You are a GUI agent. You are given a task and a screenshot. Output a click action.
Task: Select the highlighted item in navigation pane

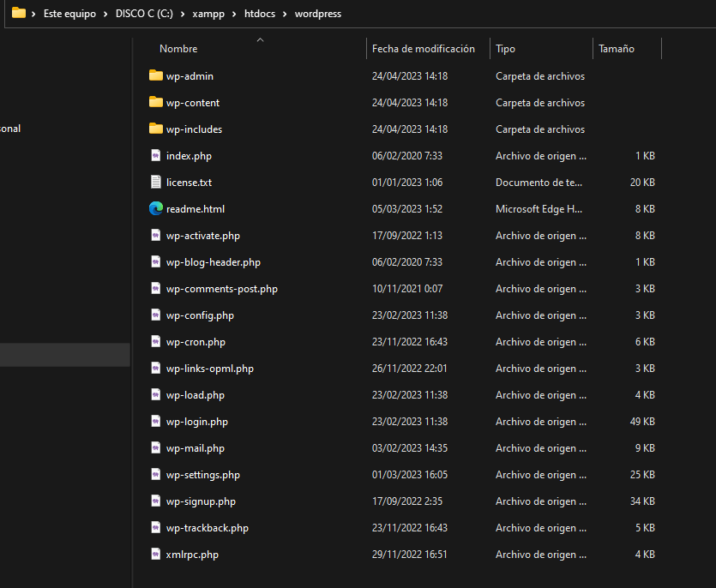tap(64, 355)
